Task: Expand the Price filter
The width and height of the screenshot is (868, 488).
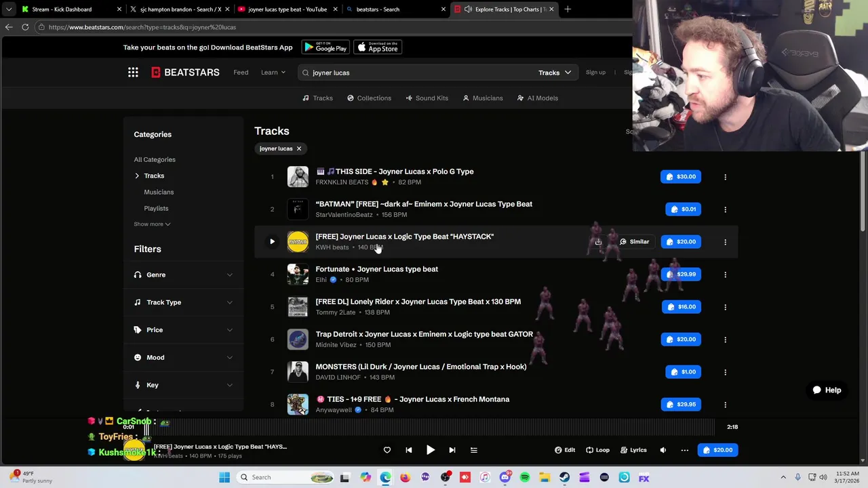Action: coord(183,330)
